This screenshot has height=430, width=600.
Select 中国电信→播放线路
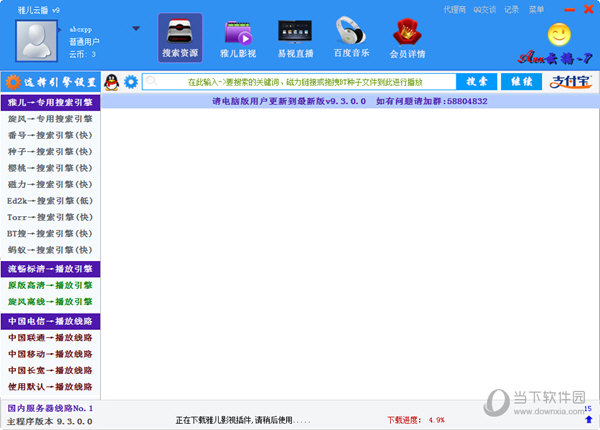click(x=51, y=321)
